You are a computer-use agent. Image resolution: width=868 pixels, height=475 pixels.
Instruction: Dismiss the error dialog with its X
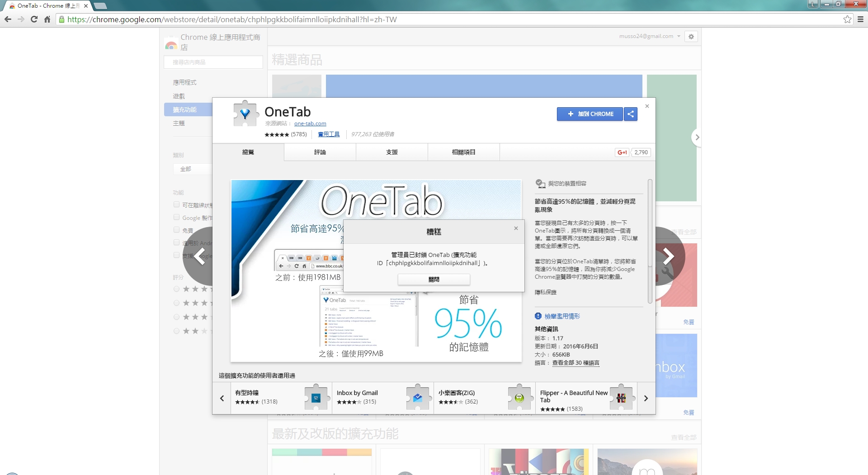pyautogui.click(x=516, y=228)
